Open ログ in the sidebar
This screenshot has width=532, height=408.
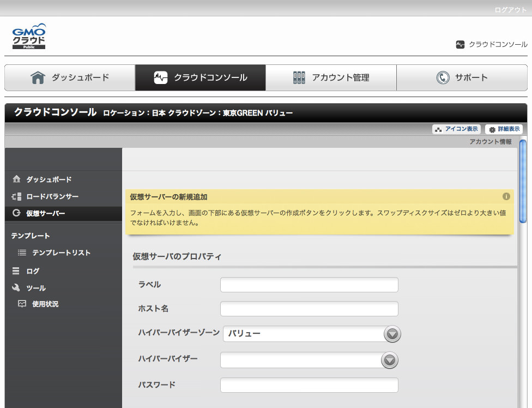(x=32, y=271)
